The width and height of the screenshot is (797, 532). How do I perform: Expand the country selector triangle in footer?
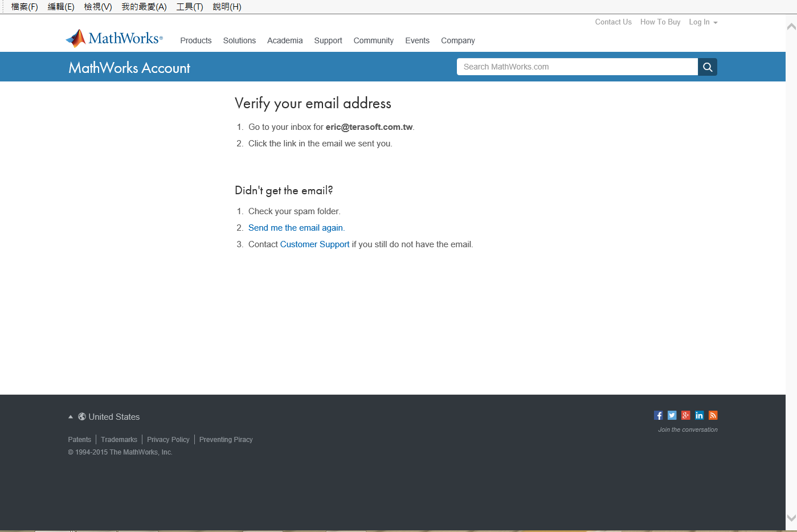(x=71, y=417)
